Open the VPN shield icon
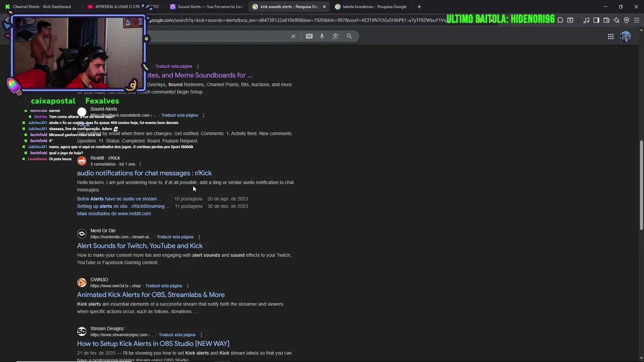644x362 pixels. click(626, 20)
